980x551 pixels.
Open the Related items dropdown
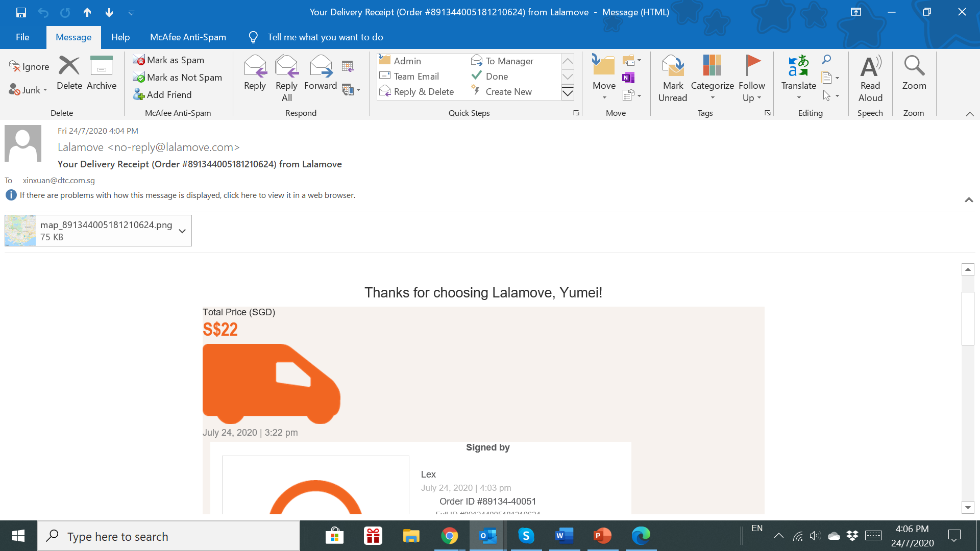[831, 78]
